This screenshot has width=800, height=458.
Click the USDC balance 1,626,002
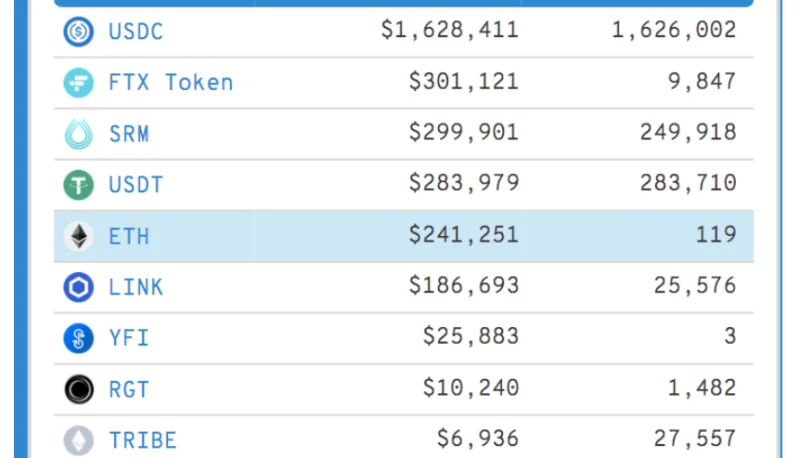point(674,30)
